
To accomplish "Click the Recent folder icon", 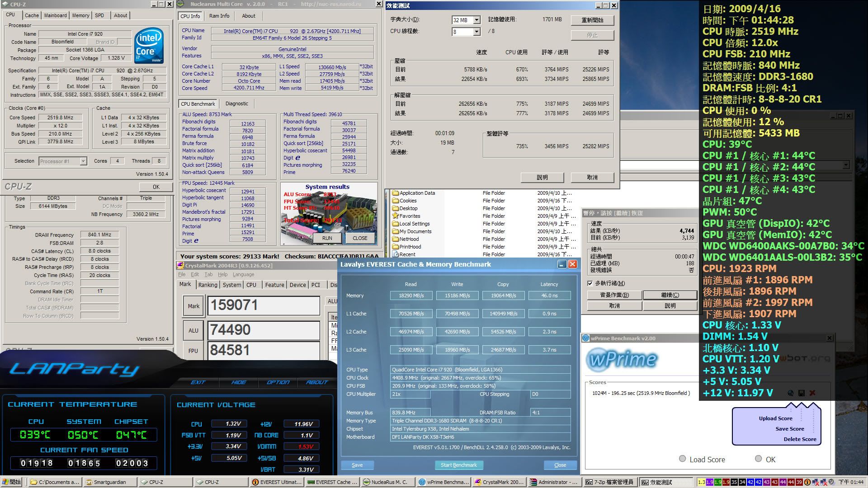I will point(396,254).
